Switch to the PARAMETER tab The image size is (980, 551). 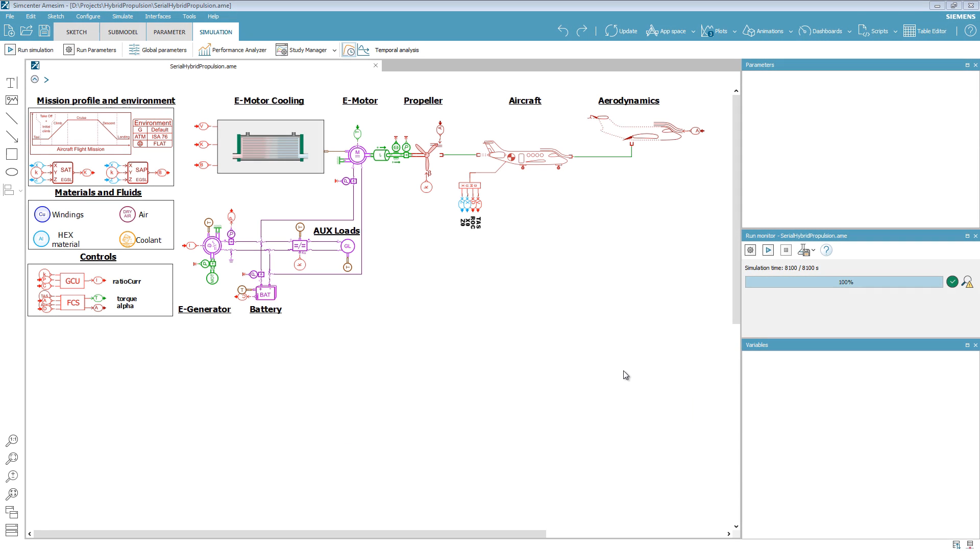tap(169, 32)
